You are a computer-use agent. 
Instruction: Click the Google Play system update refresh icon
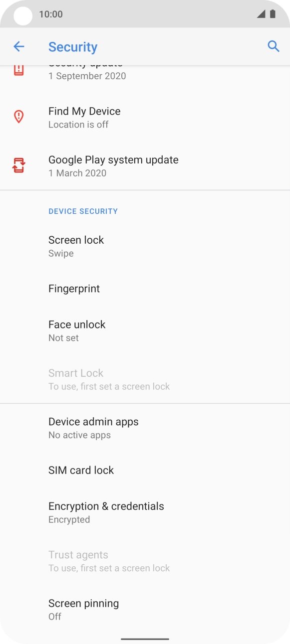click(18, 165)
